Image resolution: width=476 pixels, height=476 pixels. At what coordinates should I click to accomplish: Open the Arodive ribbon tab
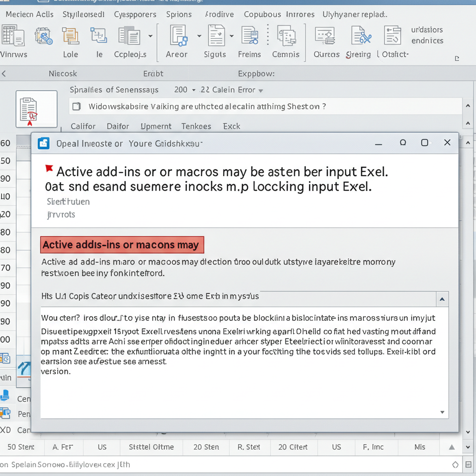click(x=219, y=14)
